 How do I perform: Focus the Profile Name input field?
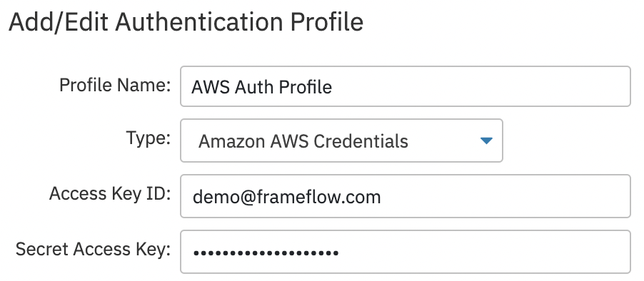pos(406,86)
